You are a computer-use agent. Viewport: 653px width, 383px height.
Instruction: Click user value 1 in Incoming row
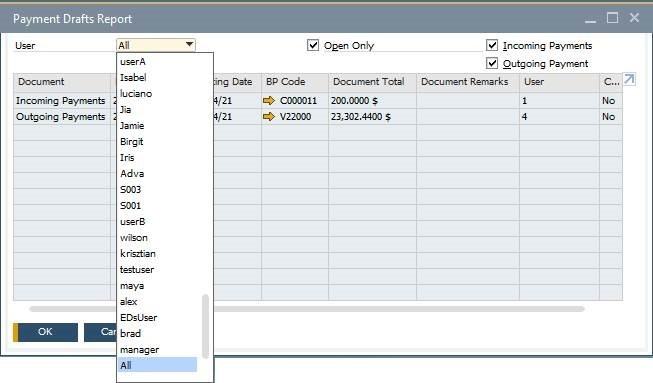(559, 101)
